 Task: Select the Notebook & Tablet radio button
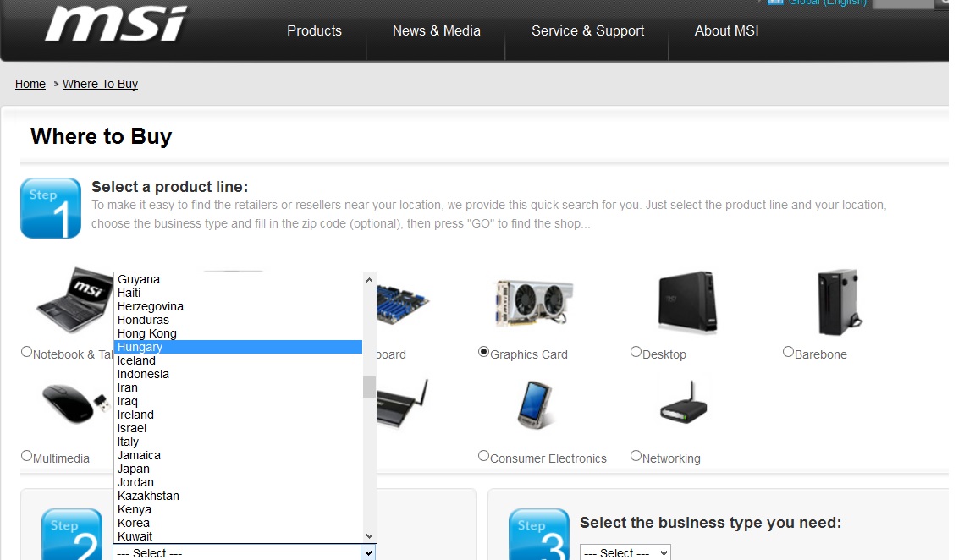click(27, 352)
